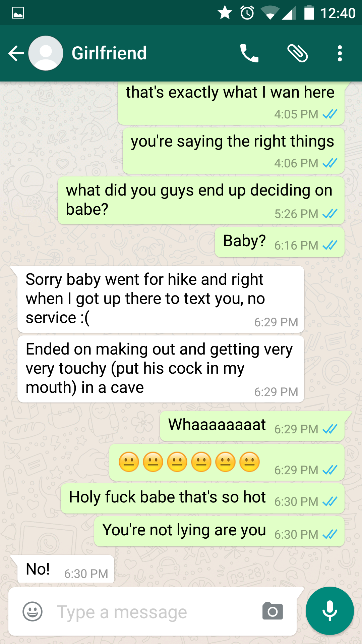
Task: Start a voice call with phone icon
Action: coord(249,53)
